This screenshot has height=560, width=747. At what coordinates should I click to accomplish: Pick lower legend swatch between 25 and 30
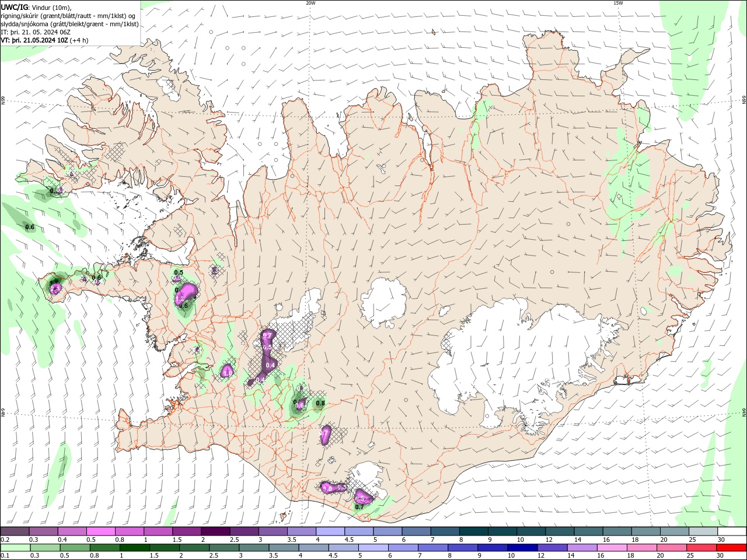pos(701,548)
